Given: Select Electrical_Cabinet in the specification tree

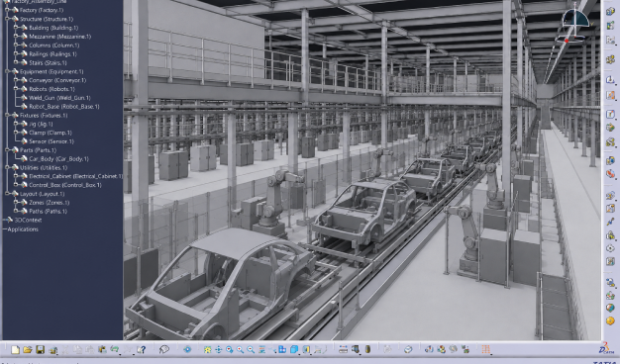Looking at the screenshot, I should (x=76, y=176).
